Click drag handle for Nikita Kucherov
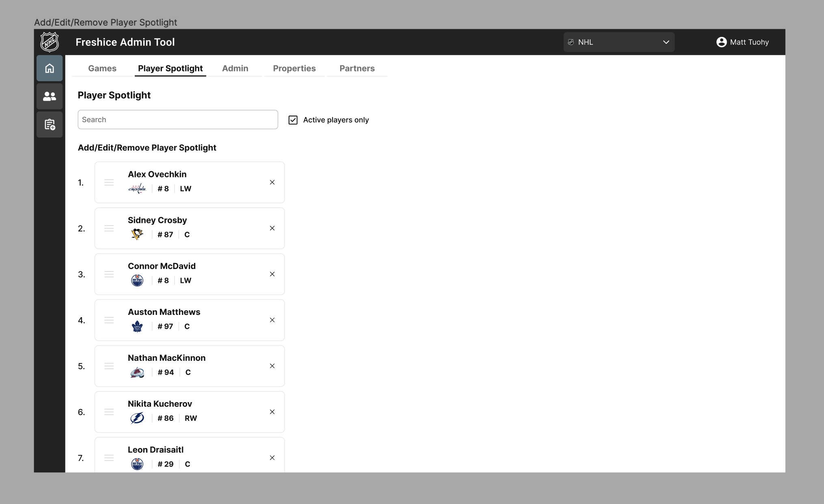The width and height of the screenshot is (824, 504). click(109, 412)
